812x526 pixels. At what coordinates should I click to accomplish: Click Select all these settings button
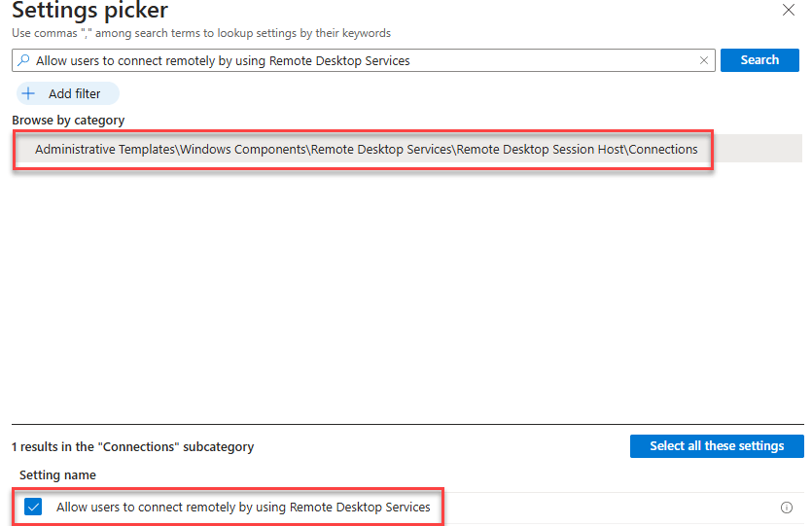point(717,446)
